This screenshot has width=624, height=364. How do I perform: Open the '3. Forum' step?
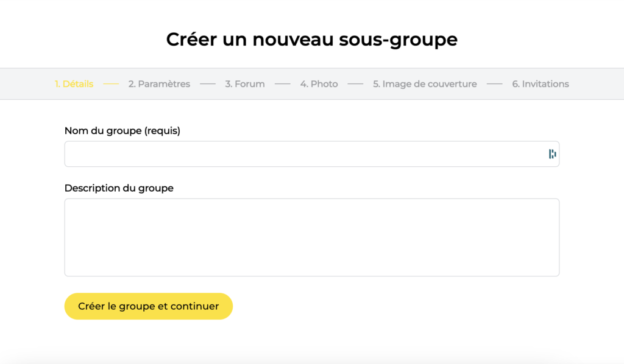click(245, 84)
